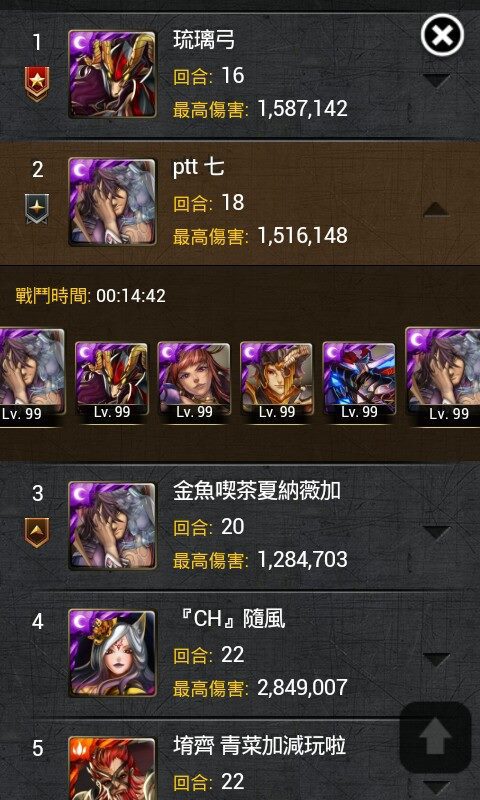
Task: Collapse ptt 七 team details arrow
Action: click(x=437, y=209)
